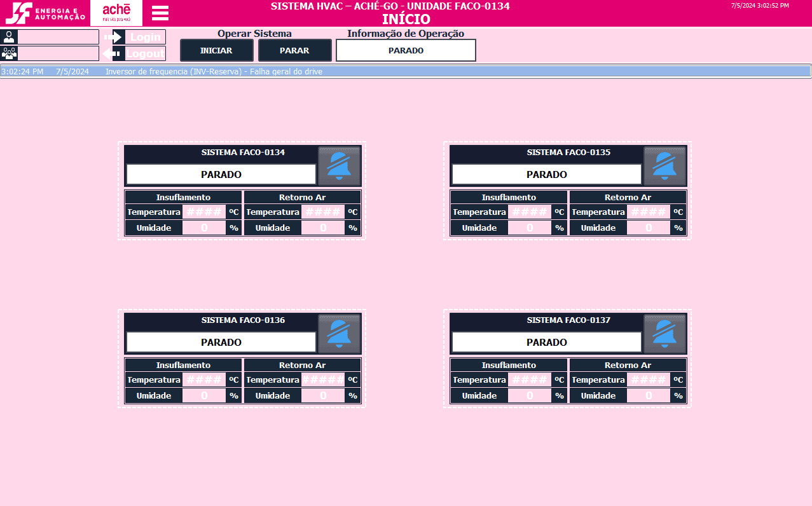Click the single user icon
This screenshot has width=812, height=506.
click(9, 37)
